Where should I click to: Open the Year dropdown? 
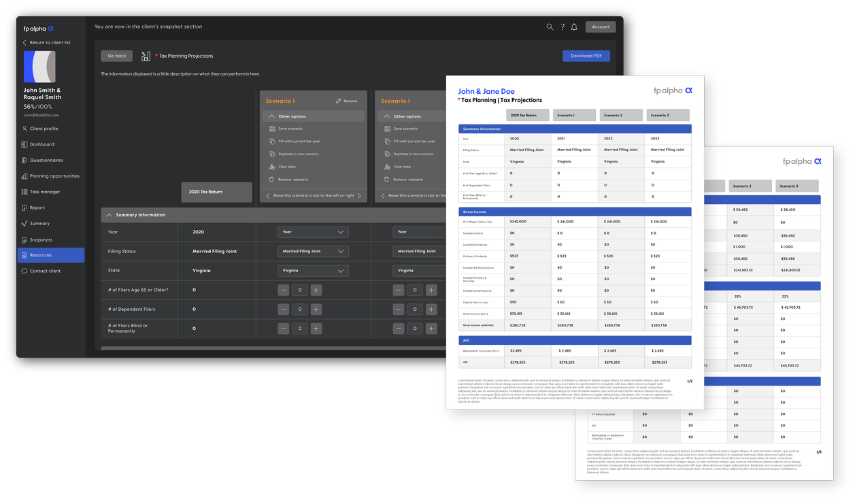[x=313, y=232]
